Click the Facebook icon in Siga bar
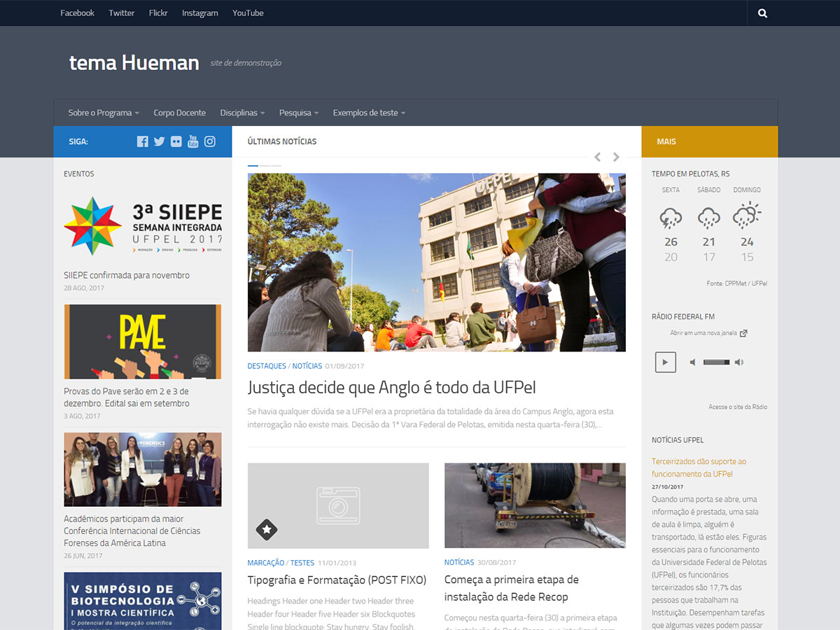 point(143,141)
